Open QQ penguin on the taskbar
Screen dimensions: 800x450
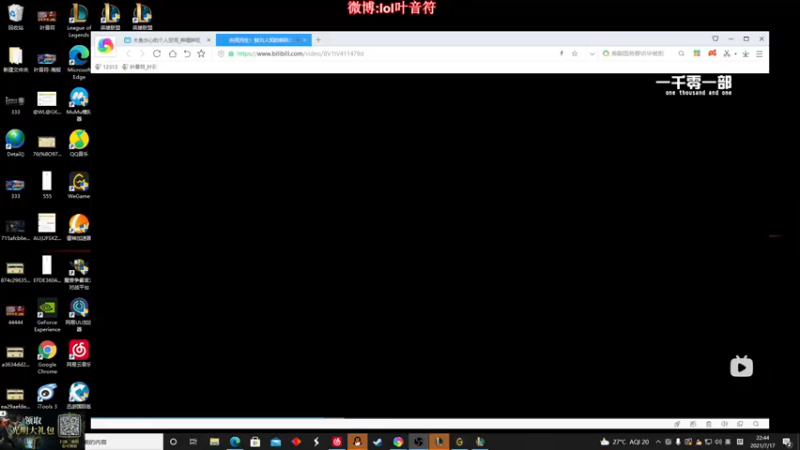pos(357,442)
